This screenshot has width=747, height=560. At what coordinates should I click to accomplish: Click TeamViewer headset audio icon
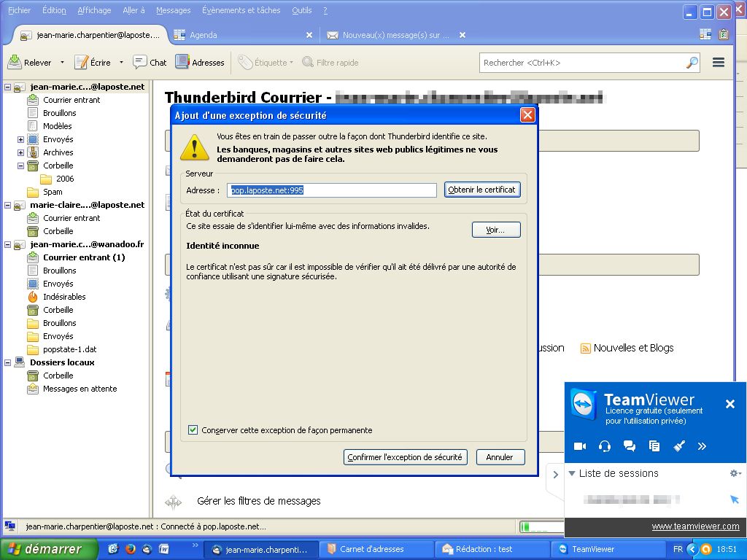click(x=605, y=446)
